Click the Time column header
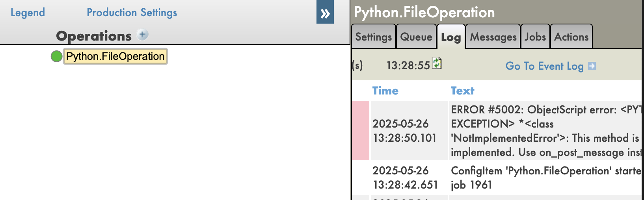This screenshot has width=644, height=200. coord(385,91)
